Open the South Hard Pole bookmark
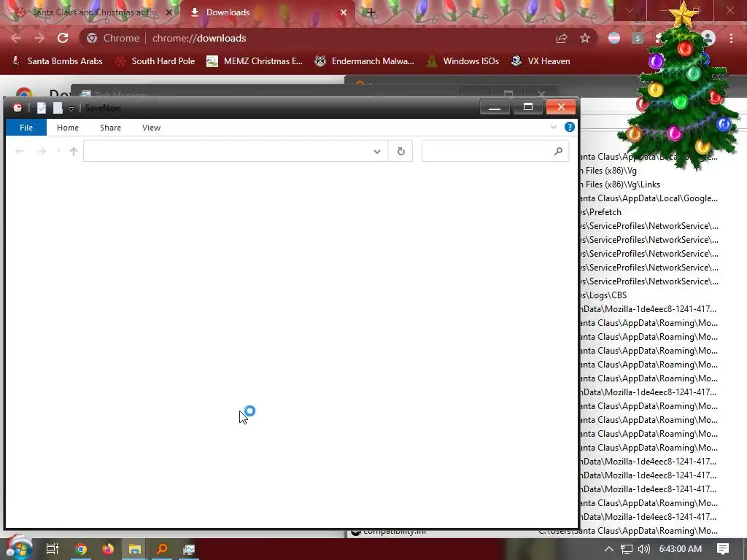The image size is (747, 560). click(x=155, y=61)
